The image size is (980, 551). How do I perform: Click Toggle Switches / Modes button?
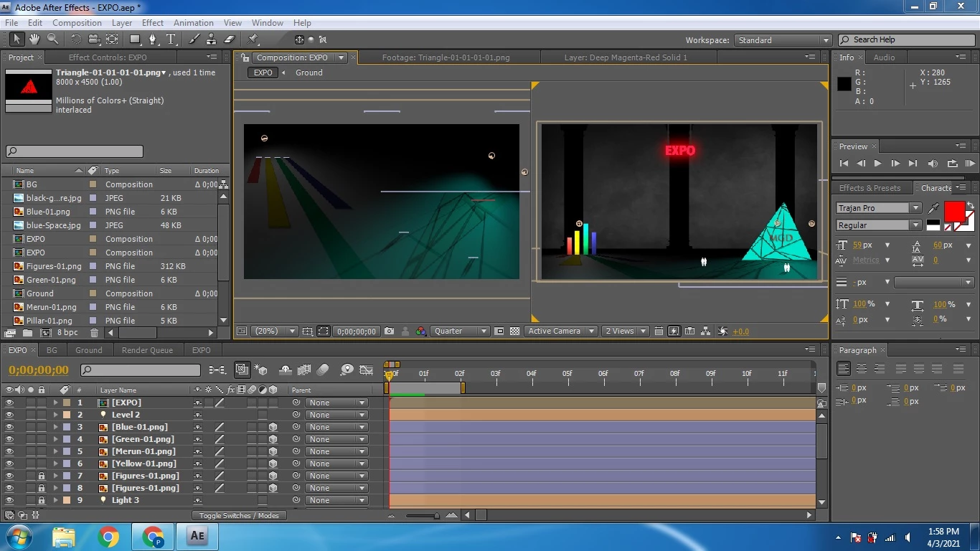tap(239, 515)
